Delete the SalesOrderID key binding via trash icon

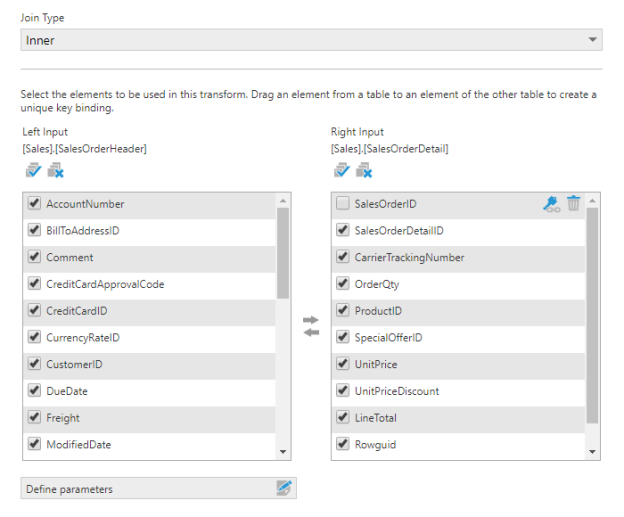573,204
